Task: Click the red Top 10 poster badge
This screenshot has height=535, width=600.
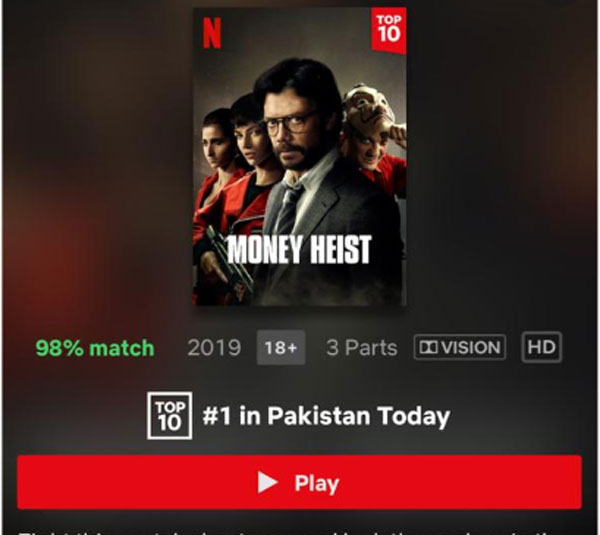Action: pos(388,30)
